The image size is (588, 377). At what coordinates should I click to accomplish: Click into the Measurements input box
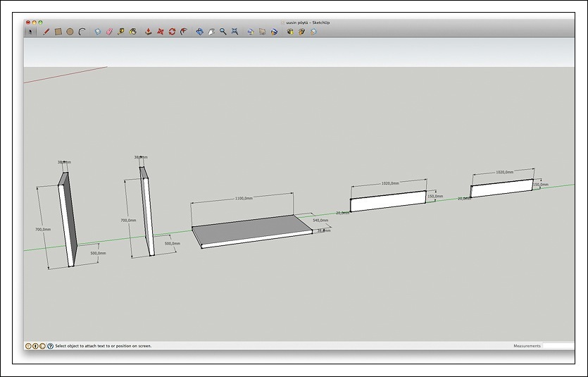[558, 346]
